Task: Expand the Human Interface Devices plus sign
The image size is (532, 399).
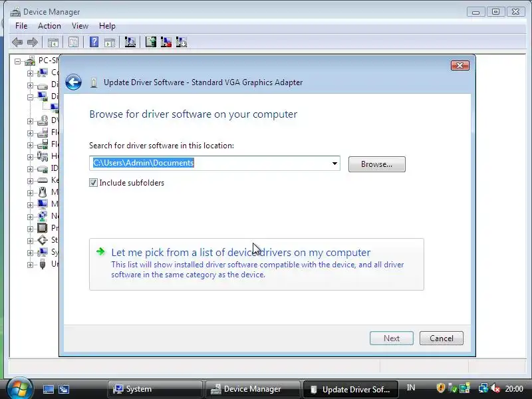Action: (30, 157)
